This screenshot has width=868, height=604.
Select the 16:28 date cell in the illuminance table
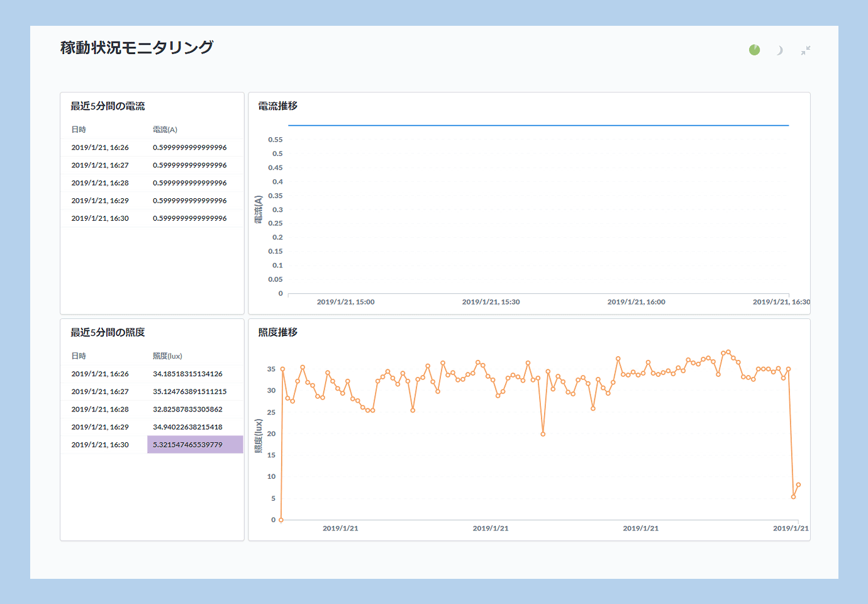click(x=100, y=409)
